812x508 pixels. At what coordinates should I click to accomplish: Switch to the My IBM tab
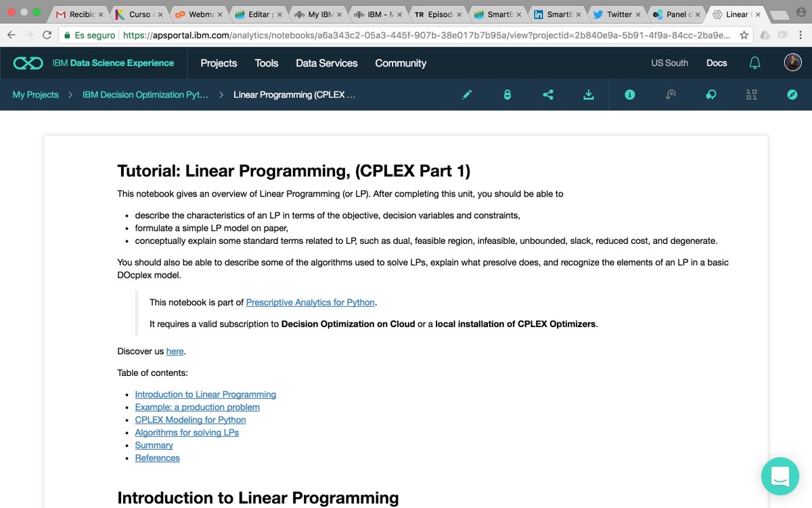(x=319, y=14)
